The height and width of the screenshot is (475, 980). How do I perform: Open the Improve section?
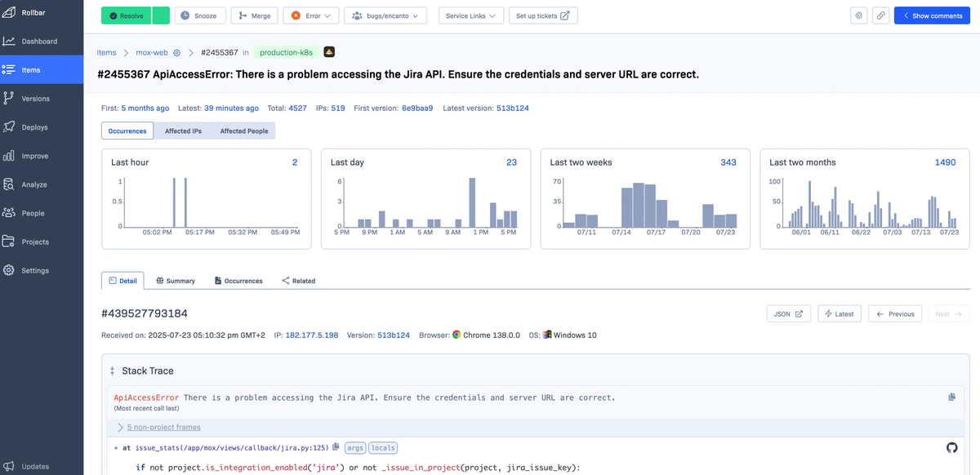[x=42, y=156]
